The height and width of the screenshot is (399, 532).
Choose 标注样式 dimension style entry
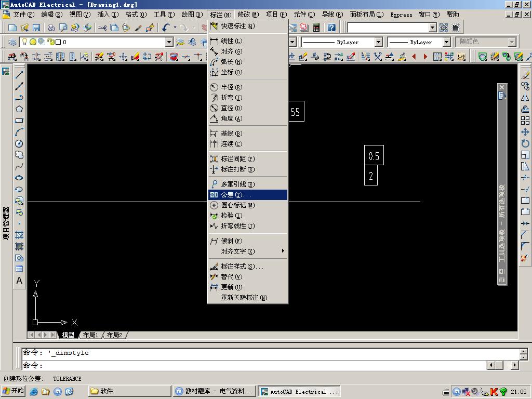coord(247,267)
